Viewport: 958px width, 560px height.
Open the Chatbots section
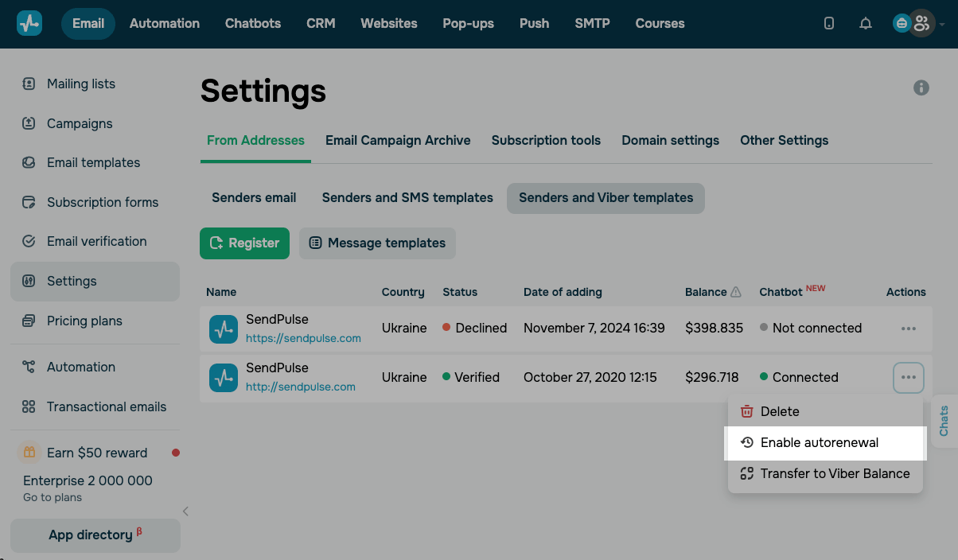point(253,24)
